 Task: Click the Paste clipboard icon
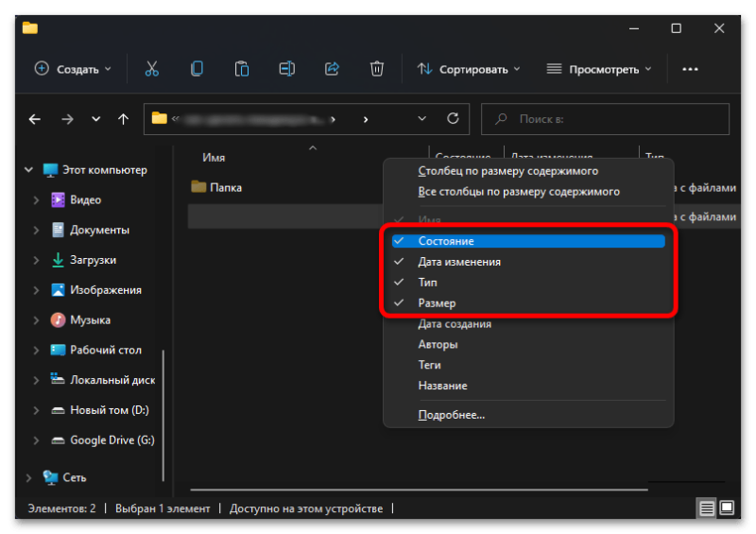click(x=242, y=69)
